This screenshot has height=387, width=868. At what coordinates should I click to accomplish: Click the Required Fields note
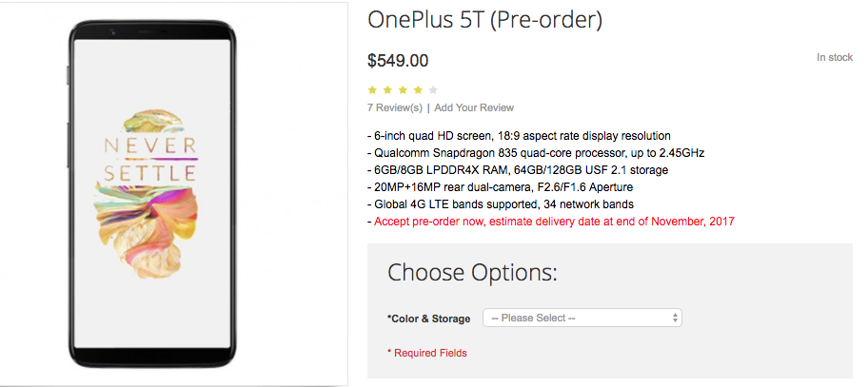pos(426,353)
